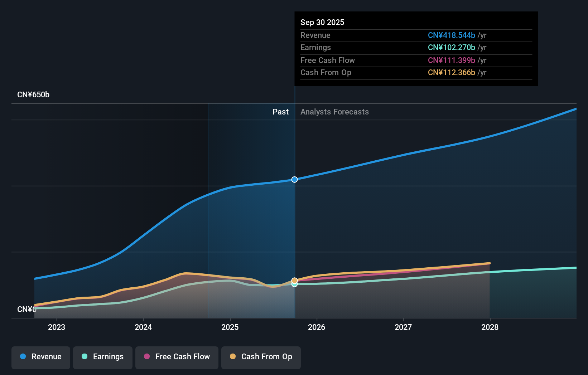
Task: Toggle the Revenue series in legend
Action: tap(41, 357)
